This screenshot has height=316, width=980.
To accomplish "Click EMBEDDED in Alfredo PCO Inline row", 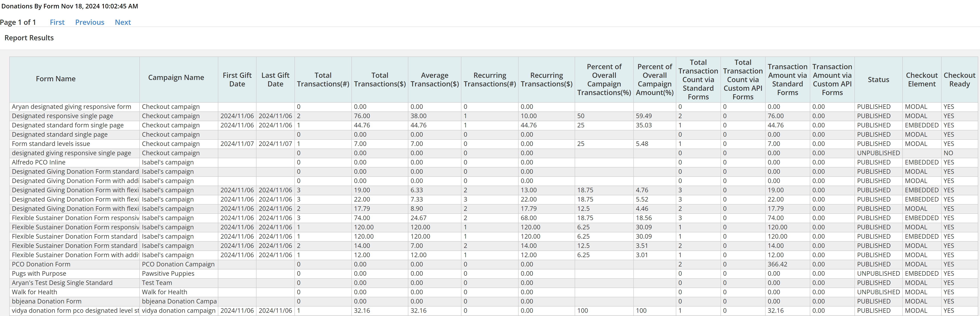I will (922, 162).
